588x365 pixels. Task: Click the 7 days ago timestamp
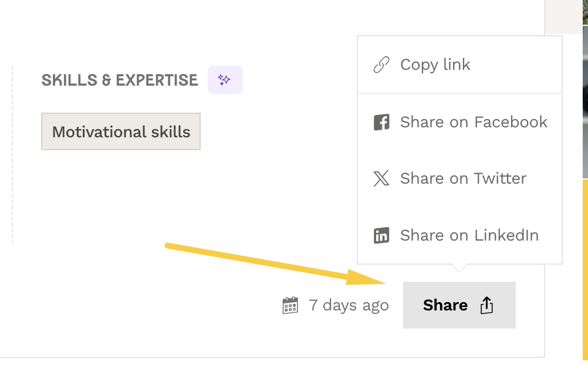349,305
